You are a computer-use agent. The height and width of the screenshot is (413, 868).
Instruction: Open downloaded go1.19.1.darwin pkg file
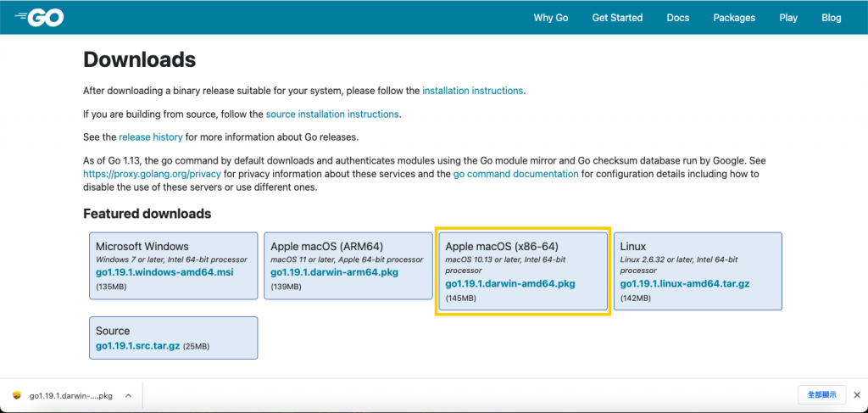[x=71, y=396]
